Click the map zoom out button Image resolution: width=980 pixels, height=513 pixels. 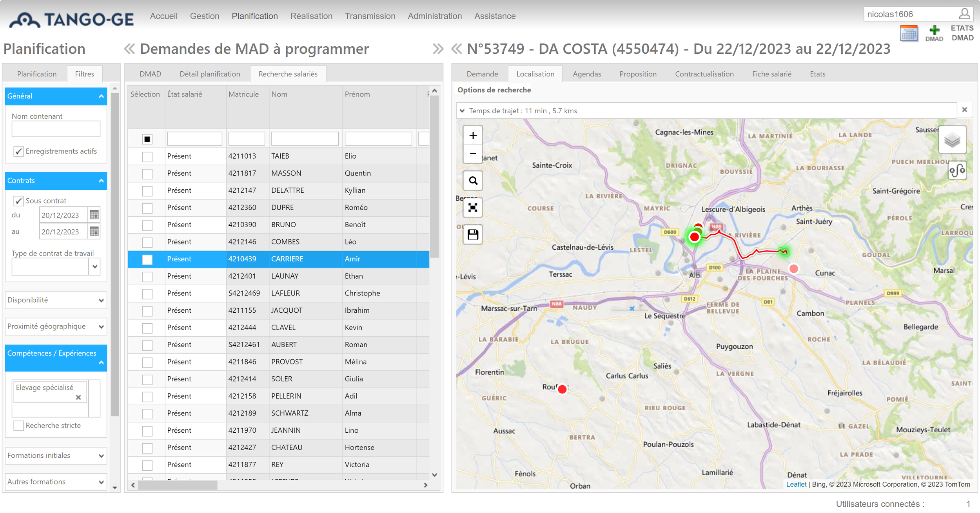(x=473, y=154)
